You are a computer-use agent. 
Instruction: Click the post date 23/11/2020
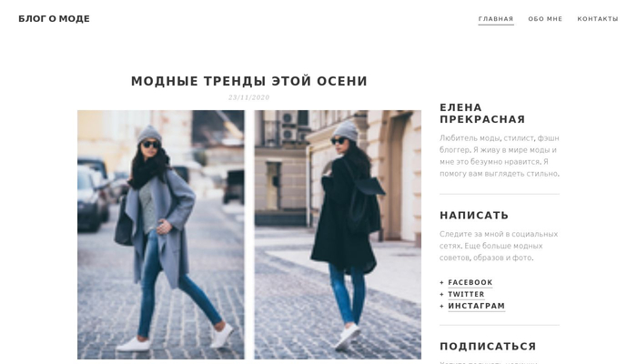248,97
